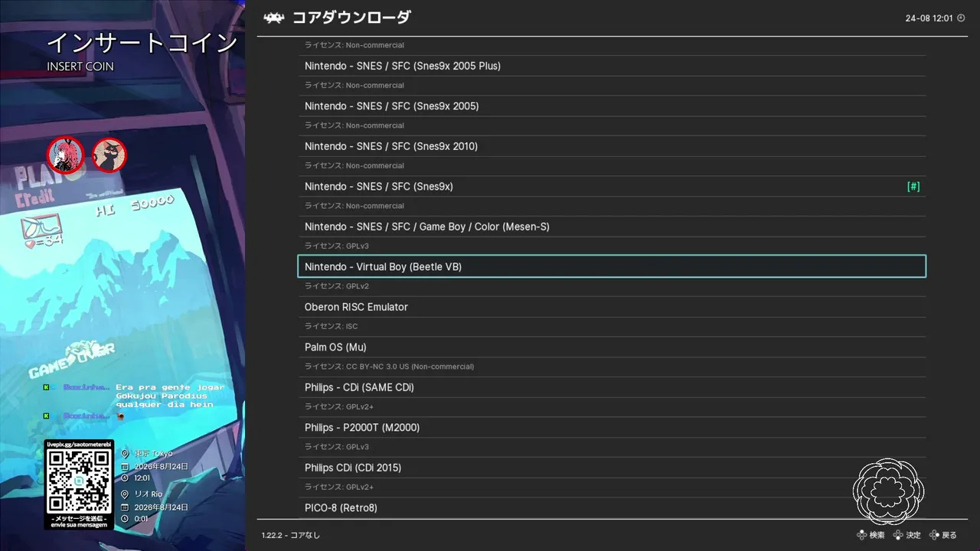Click the 24-08 12:01 date time text
Viewport: 980px width, 551px height.
tap(929, 18)
